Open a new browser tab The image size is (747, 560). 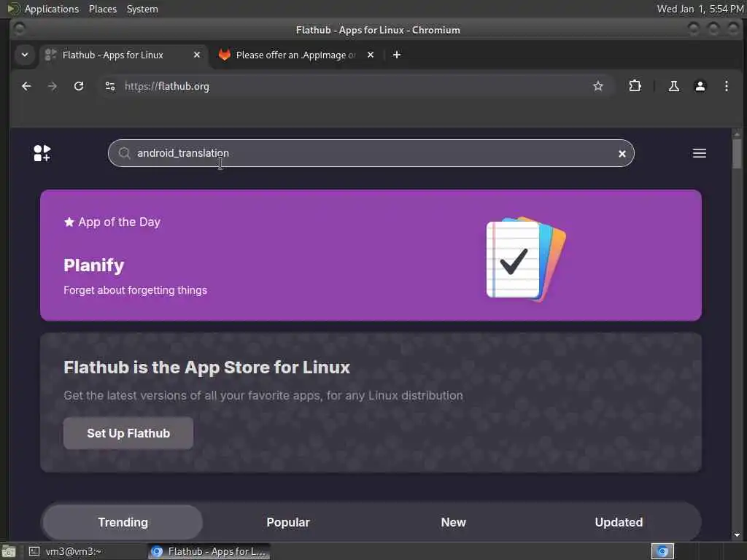(396, 55)
